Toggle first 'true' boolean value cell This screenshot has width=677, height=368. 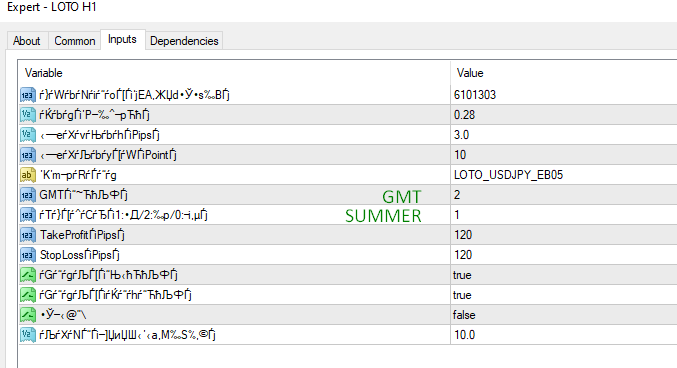(x=563, y=275)
